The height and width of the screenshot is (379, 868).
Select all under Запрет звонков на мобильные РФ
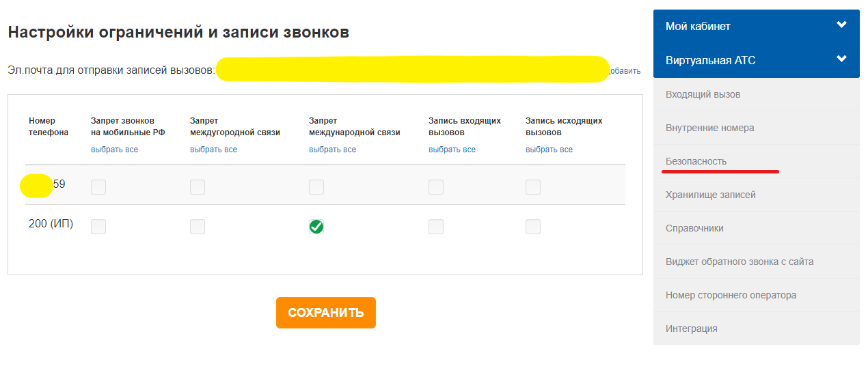click(x=114, y=150)
